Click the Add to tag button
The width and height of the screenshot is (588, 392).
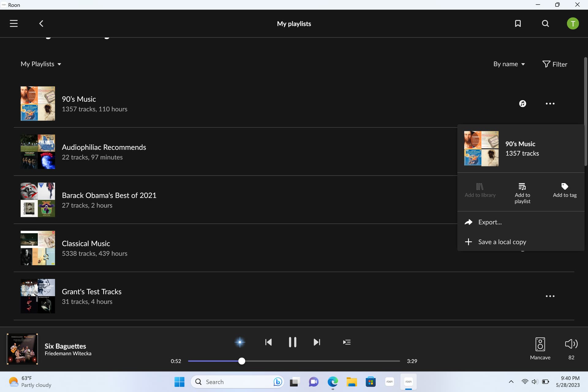tap(564, 190)
